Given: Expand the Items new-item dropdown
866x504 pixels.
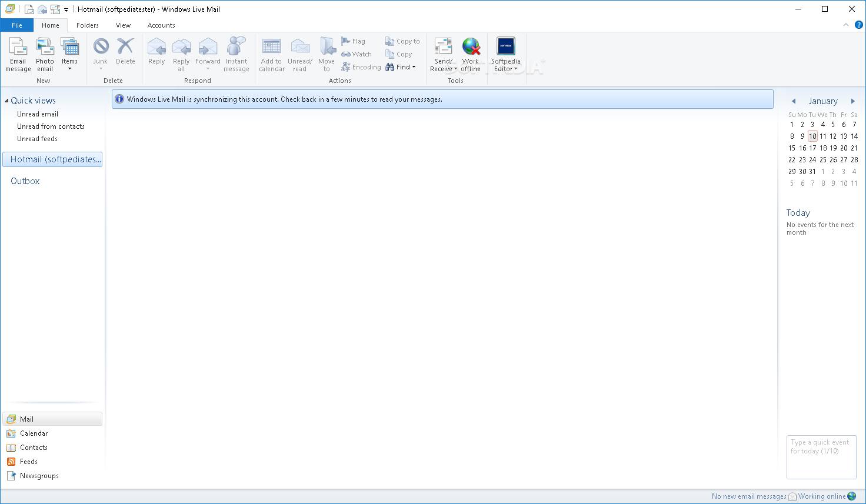Looking at the screenshot, I should point(69,55).
